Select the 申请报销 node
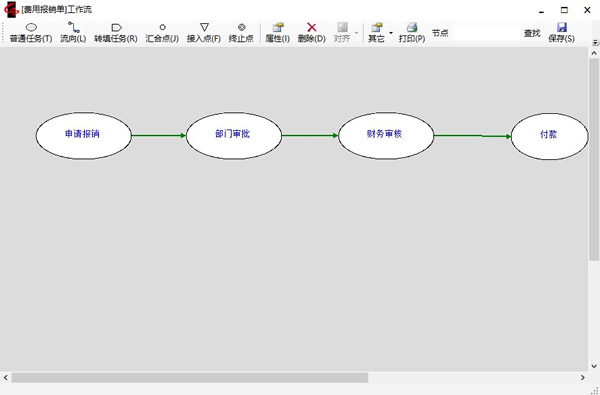The width and height of the screenshot is (600, 395). [x=83, y=135]
